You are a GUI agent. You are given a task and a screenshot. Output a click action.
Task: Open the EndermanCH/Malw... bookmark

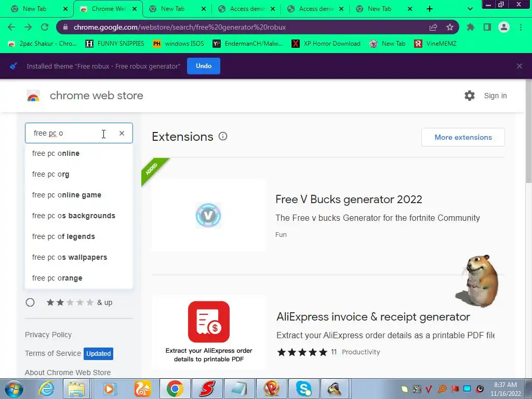tap(248, 44)
